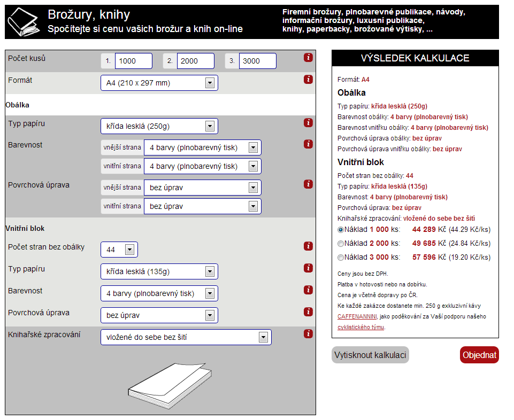Screen dimensions: 514x420
Task: Click info icon for Obálka Typ papíru
Action: (308, 122)
